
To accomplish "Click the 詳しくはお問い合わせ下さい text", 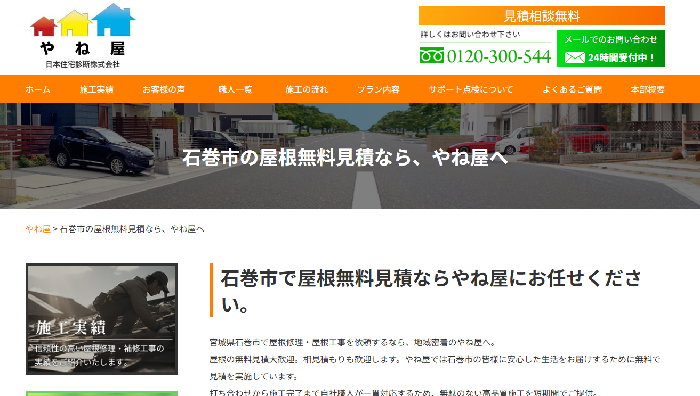I will coord(470,34).
